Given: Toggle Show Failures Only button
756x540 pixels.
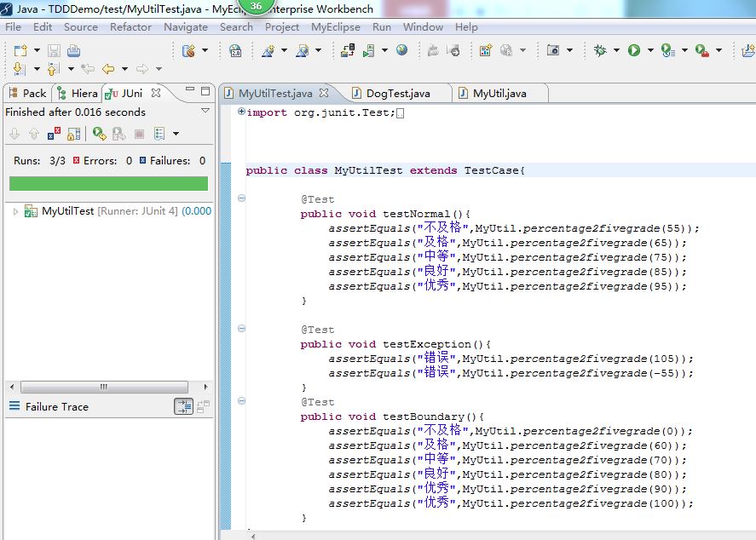Looking at the screenshot, I should pyautogui.click(x=54, y=134).
